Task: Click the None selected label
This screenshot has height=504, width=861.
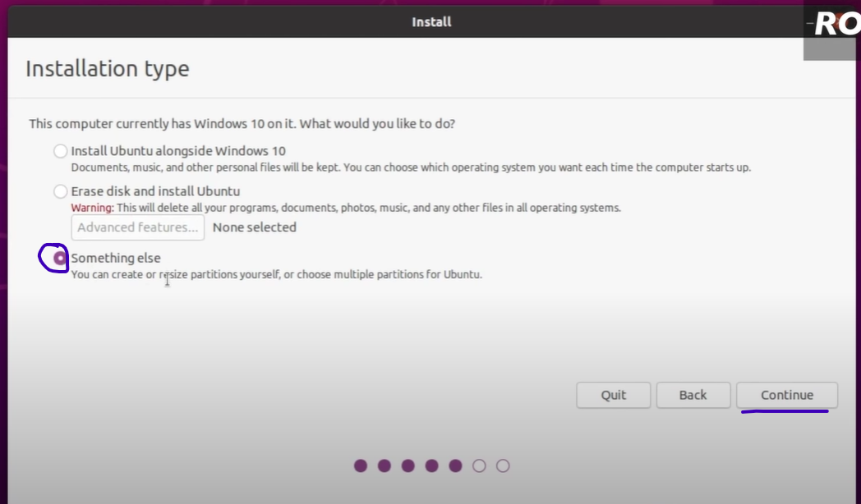Action: pos(254,227)
